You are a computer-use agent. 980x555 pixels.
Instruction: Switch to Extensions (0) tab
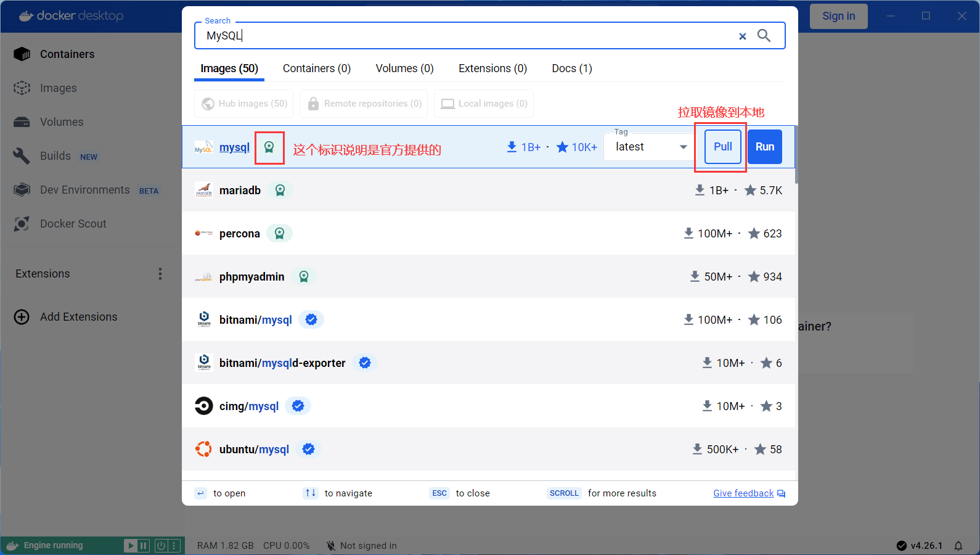[x=493, y=68]
